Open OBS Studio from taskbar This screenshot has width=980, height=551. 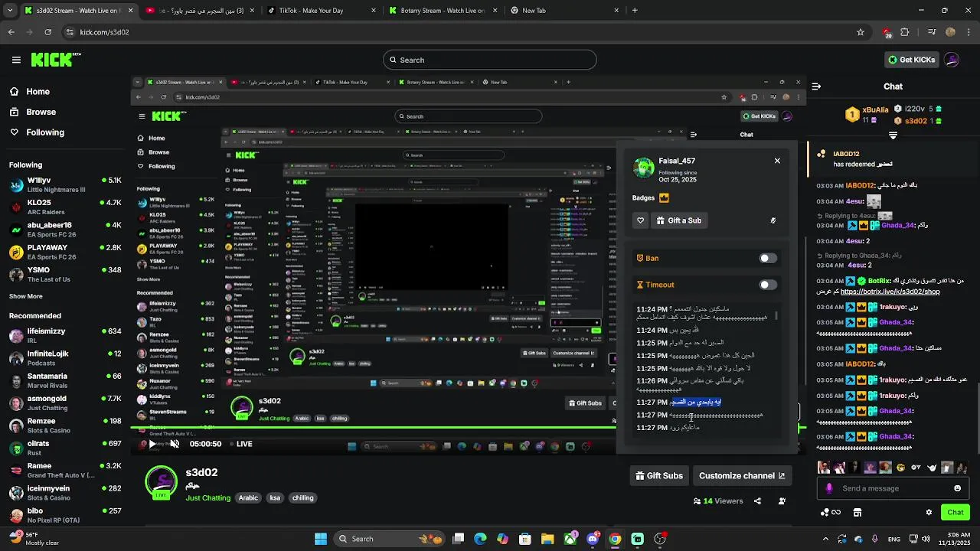pos(660,539)
